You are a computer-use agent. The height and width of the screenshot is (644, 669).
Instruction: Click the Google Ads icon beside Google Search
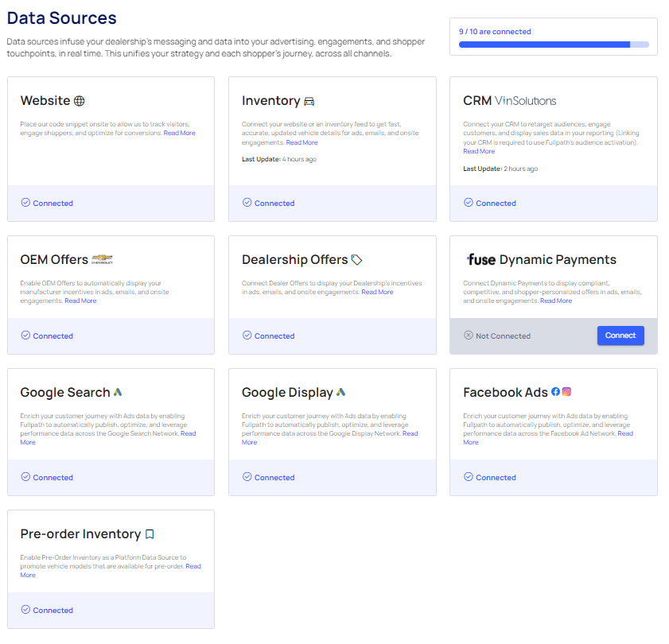(x=118, y=392)
